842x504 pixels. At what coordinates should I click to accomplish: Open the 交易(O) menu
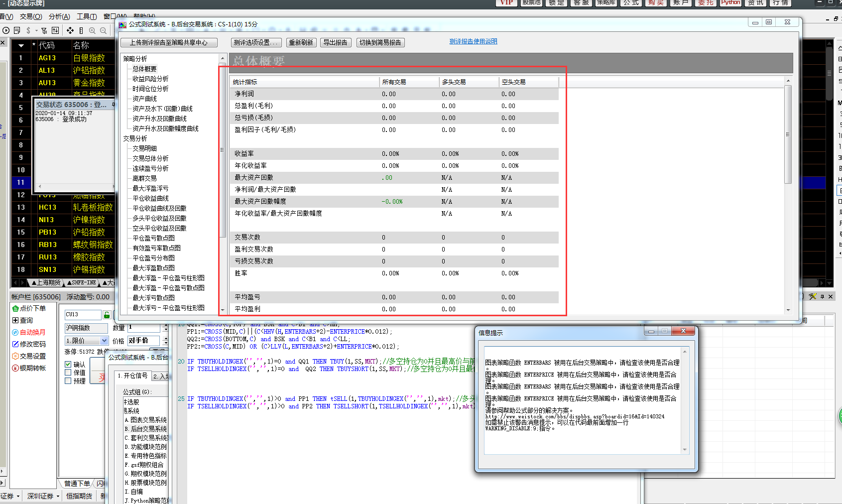coord(31,16)
